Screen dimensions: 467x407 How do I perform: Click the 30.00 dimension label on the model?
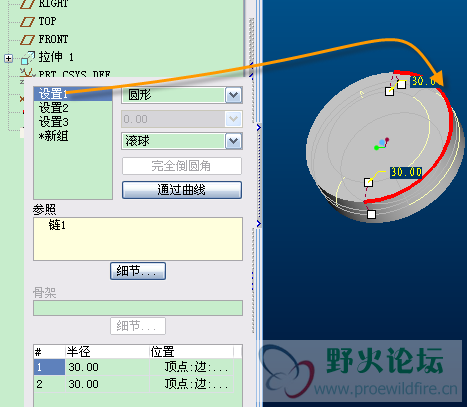click(x=406, y=172)
